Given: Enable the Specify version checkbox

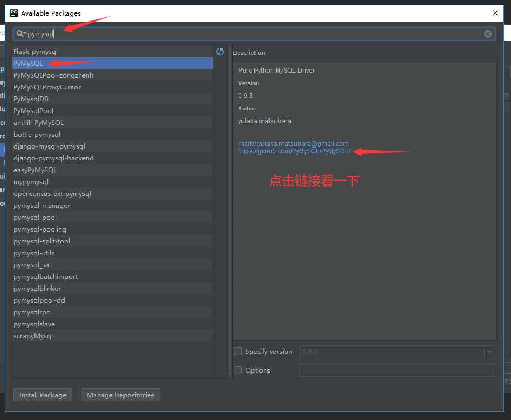Looking at the screenshot, I should tap(238, 351).
